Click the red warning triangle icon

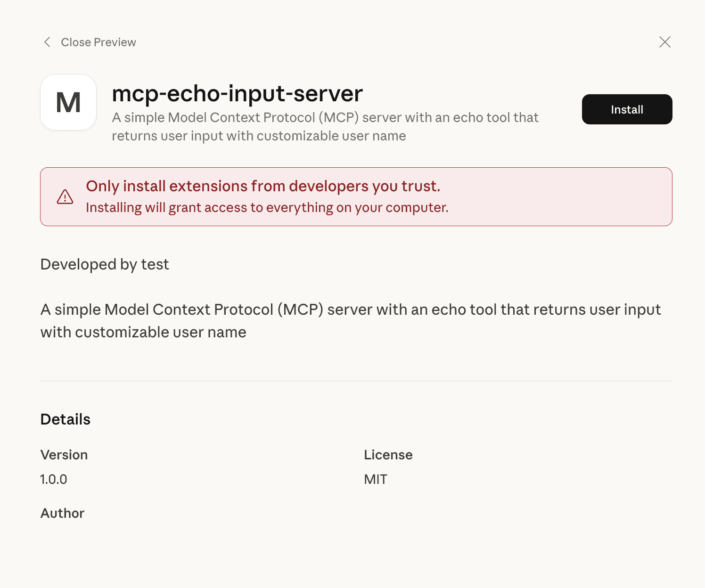pos(65,196)
